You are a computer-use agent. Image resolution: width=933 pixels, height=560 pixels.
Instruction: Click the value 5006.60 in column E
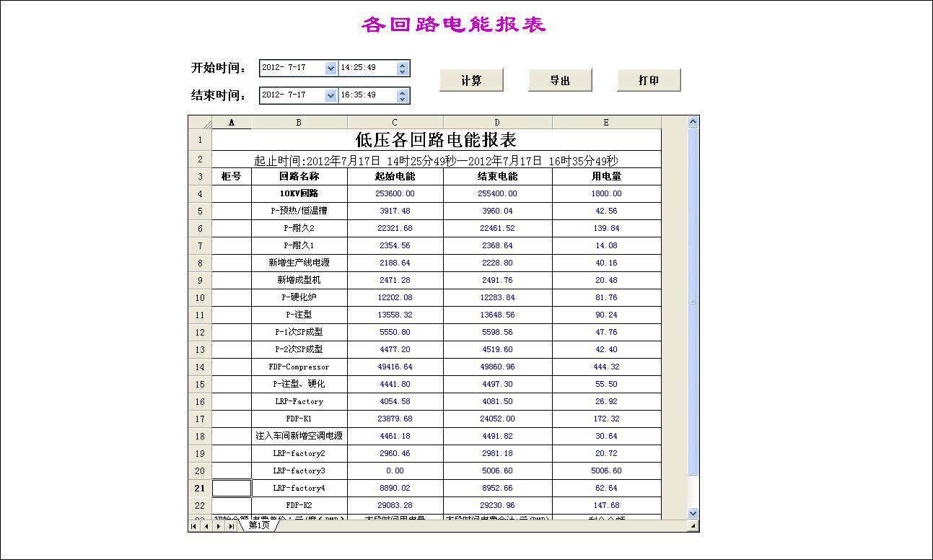pos(607,471)
